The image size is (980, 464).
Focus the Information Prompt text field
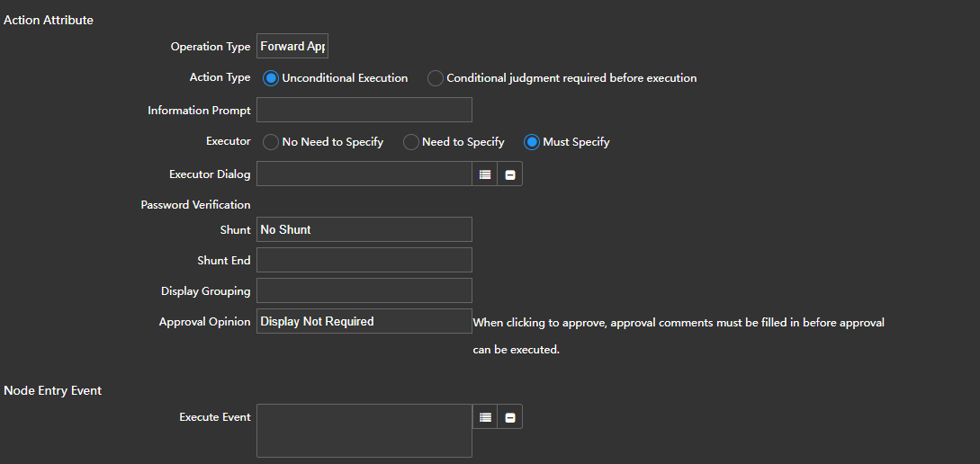(364, 111)
